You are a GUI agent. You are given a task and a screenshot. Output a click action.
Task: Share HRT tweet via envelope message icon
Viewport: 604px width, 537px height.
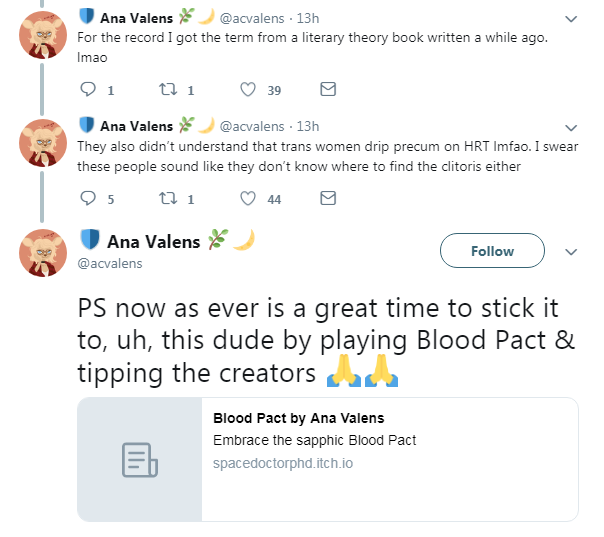point(328,198)
